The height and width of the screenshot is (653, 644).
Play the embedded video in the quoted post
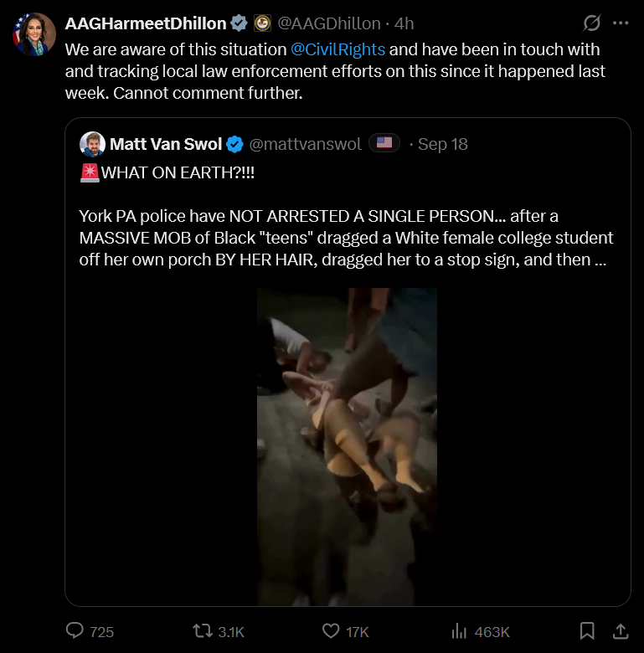[x=347, y=446]
